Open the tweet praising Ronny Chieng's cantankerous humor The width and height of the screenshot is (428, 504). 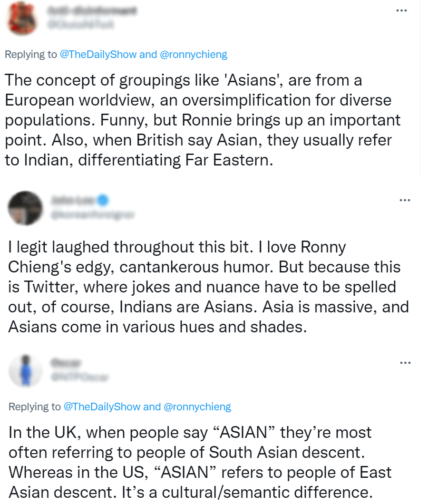pyautogui.click(x=208, y=287)
